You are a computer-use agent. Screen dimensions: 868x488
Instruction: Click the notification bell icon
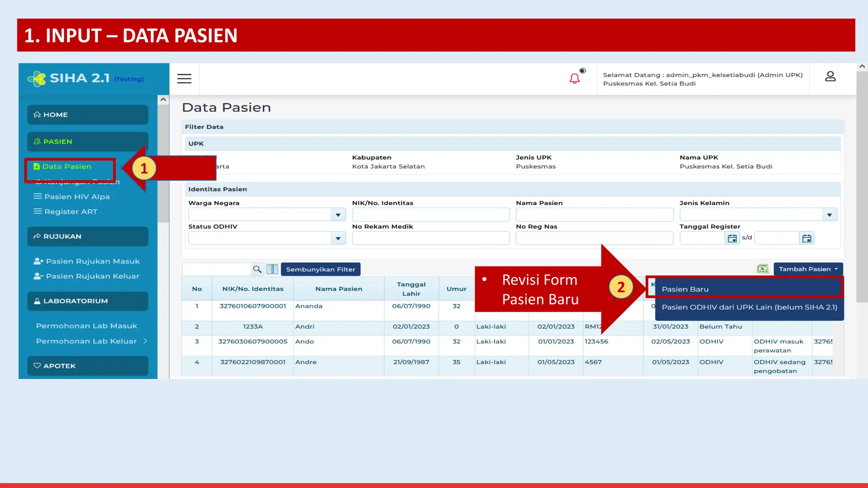coord(574,79)
